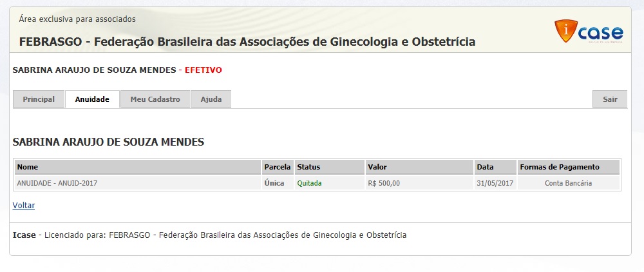
Task: Select the Anuidade tab
Action: click(x=92, y=99)
